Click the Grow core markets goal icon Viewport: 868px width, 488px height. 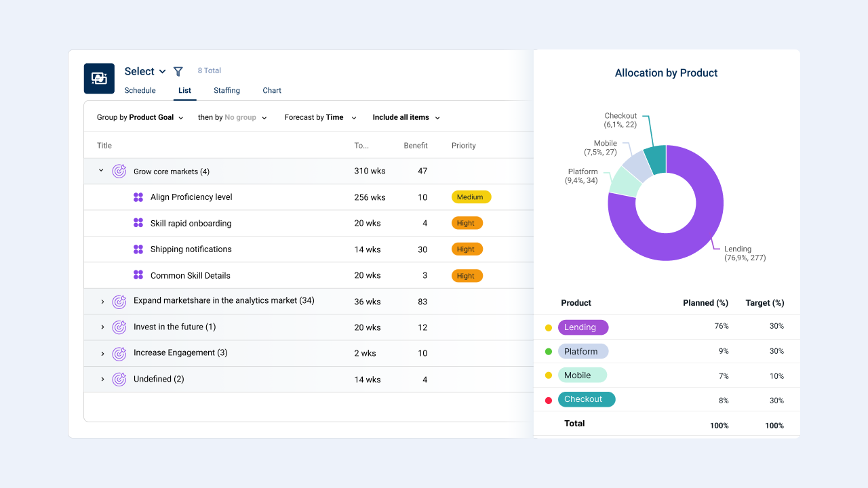119,171
